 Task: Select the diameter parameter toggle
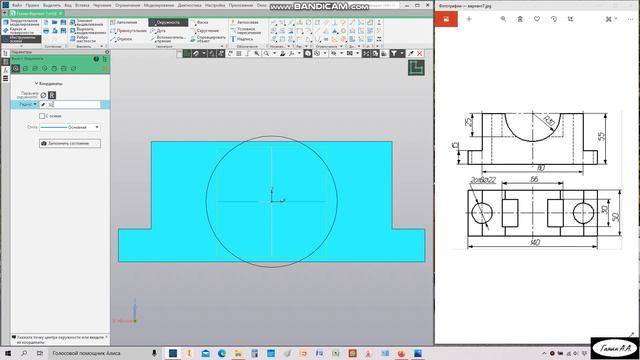[x=43, y=95]
